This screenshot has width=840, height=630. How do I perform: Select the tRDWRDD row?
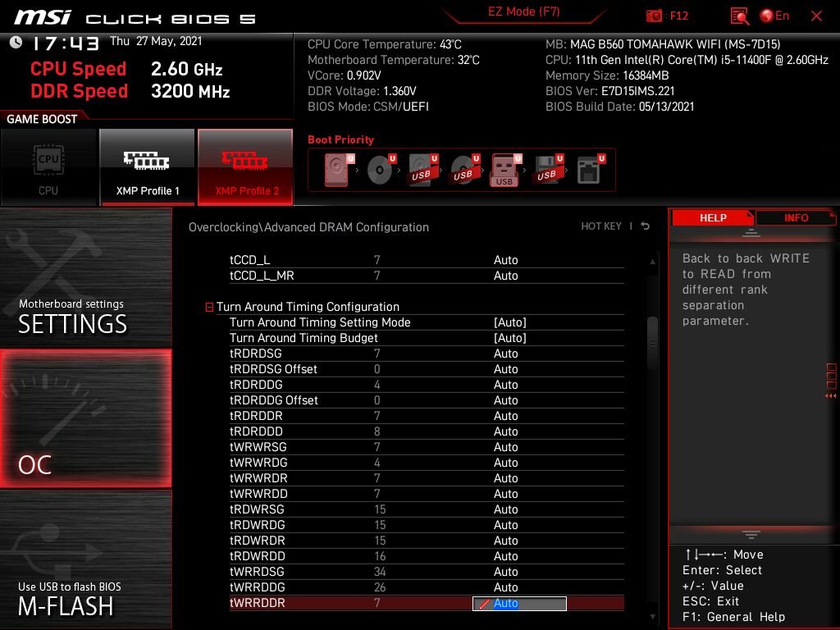pyautogui.click(x=427, y=556)
